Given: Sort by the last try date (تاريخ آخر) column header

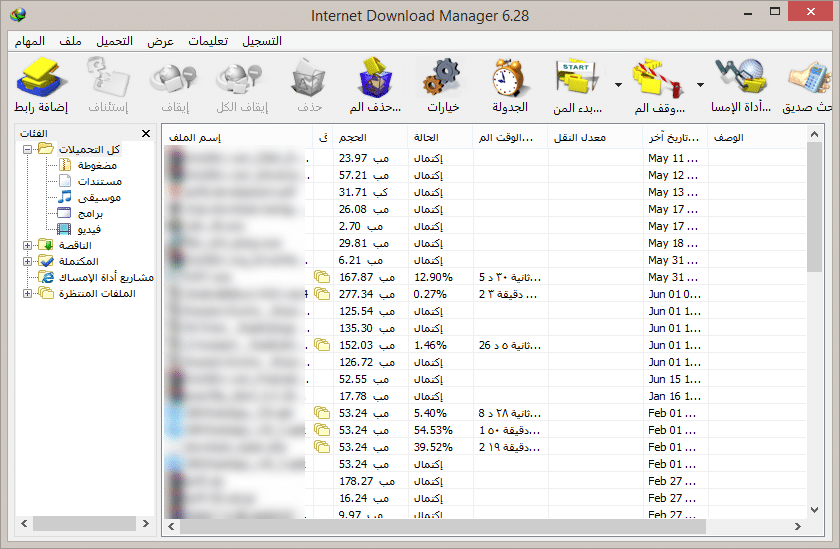Looking at the screenshot, I should (x=674, y=138).
